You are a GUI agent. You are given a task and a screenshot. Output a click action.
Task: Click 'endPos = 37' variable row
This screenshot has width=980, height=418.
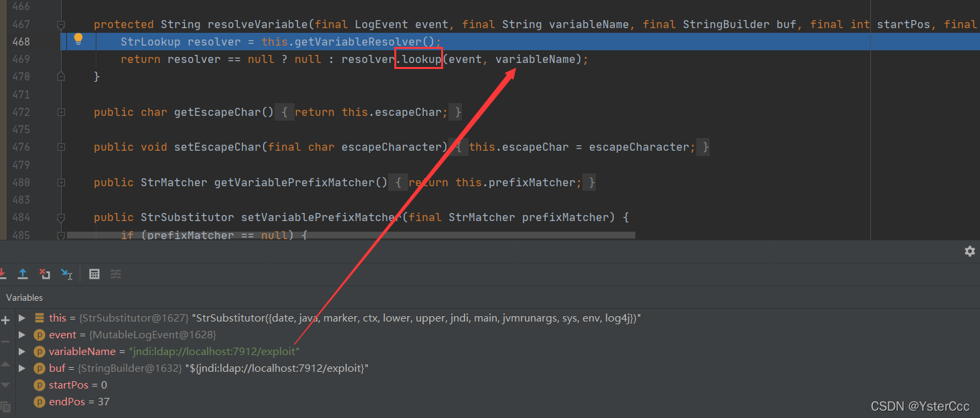[79, 402]
